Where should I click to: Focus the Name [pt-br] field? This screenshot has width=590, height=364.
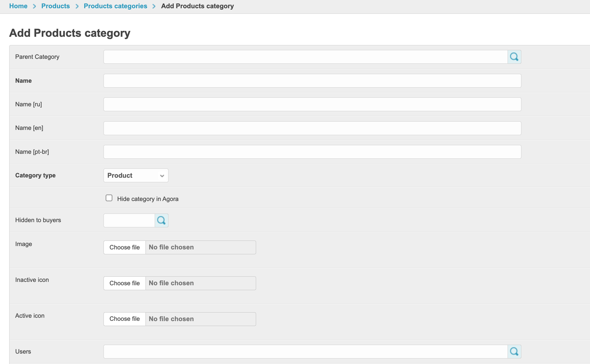312,152
